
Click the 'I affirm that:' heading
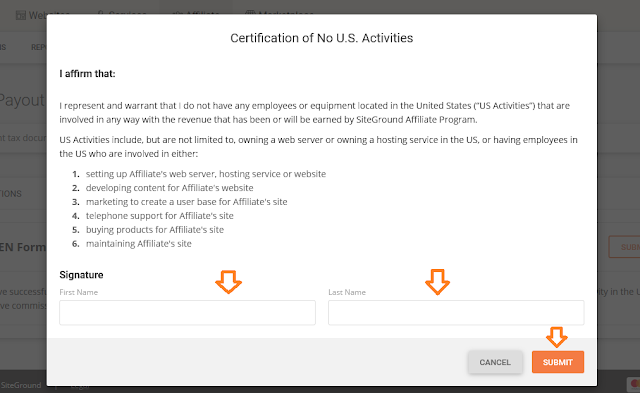(x=87, y=73)
